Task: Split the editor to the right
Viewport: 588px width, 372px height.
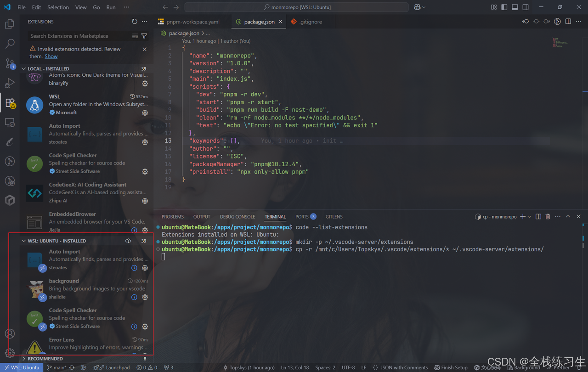Action: pos(568,21)
